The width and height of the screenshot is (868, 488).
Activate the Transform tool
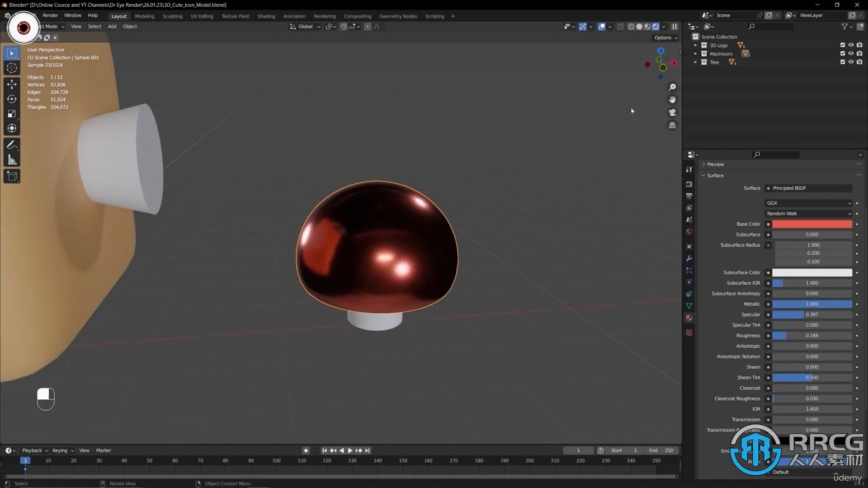point(12,128)
